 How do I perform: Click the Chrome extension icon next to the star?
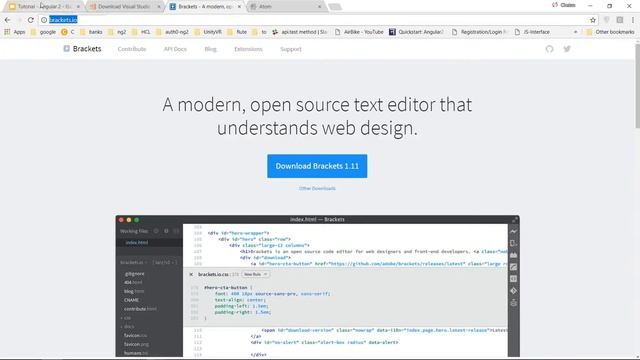click(x=607, y=20)
